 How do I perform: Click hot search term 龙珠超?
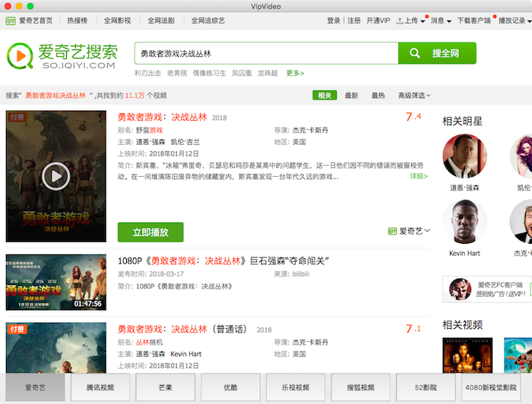[x=268, y=73]
